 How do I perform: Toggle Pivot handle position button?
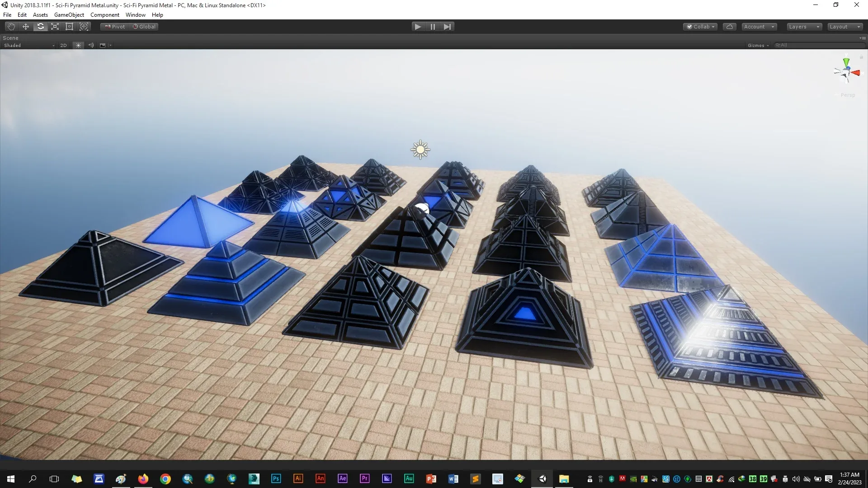(x=115, y=27)
